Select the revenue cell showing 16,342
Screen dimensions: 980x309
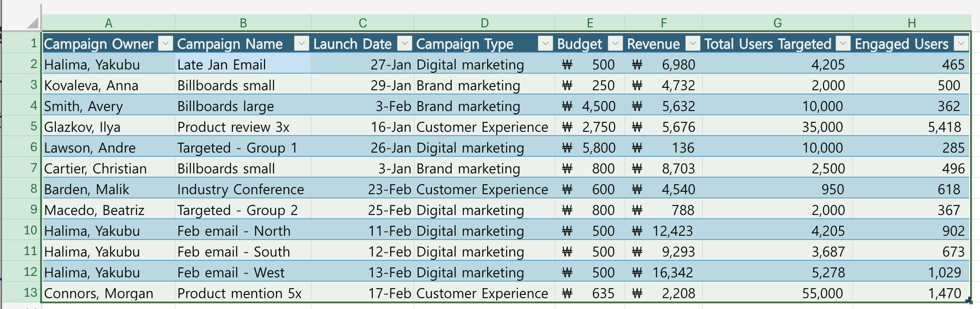click(663, 273)
